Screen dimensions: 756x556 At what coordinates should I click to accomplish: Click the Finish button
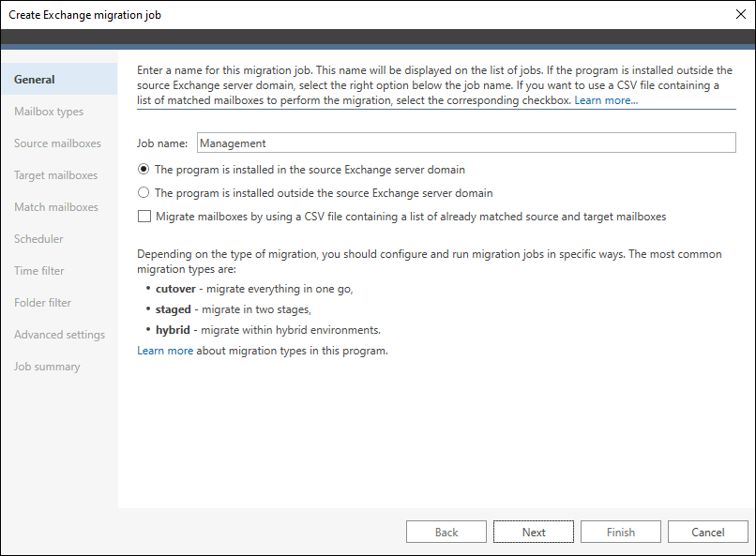[x=621, y=532]
